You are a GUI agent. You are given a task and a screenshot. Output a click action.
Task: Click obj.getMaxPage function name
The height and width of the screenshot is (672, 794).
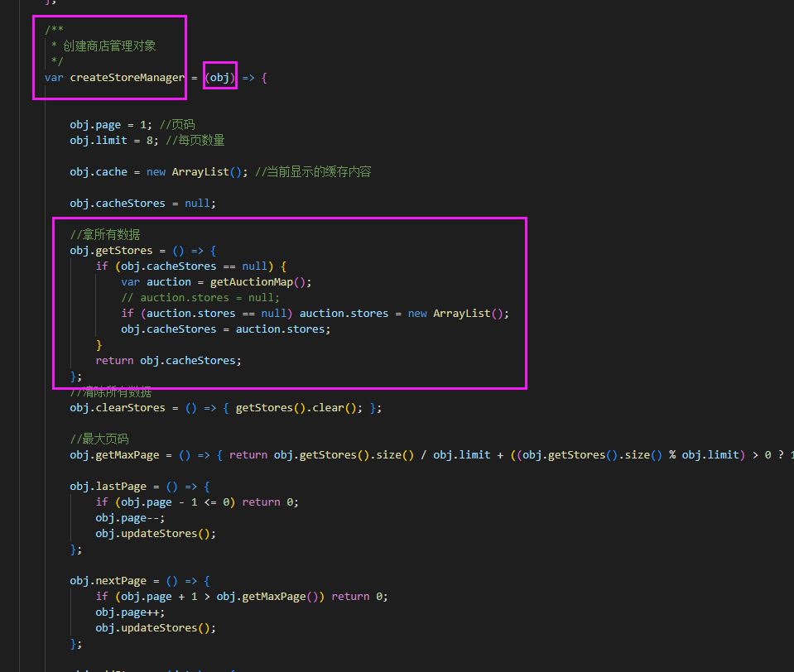[114, 455]
